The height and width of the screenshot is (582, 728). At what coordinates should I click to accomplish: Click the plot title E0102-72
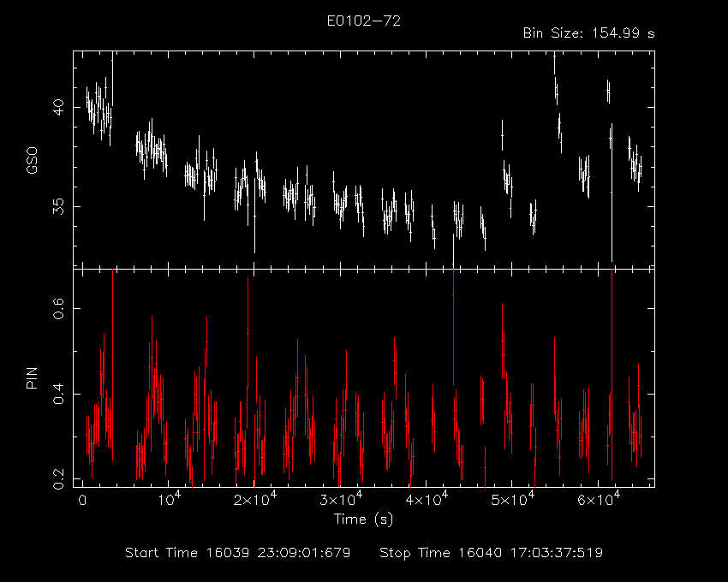363,21
